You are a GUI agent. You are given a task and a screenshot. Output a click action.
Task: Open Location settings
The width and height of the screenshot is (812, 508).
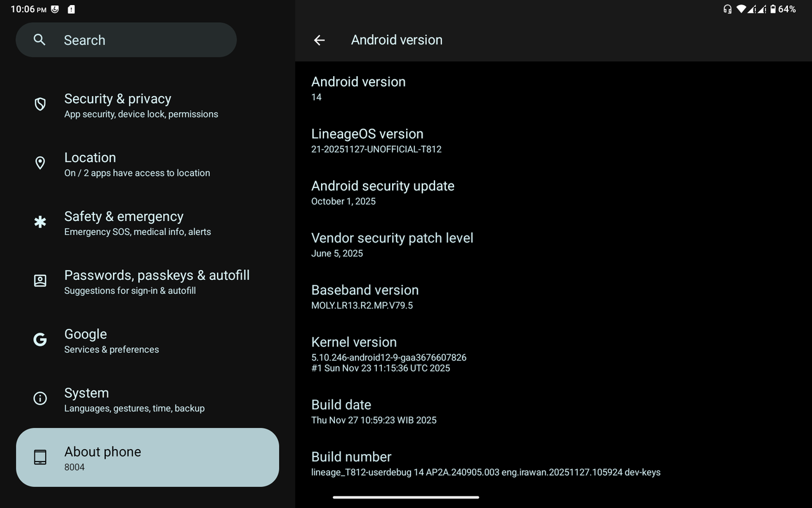click(147, 164)
